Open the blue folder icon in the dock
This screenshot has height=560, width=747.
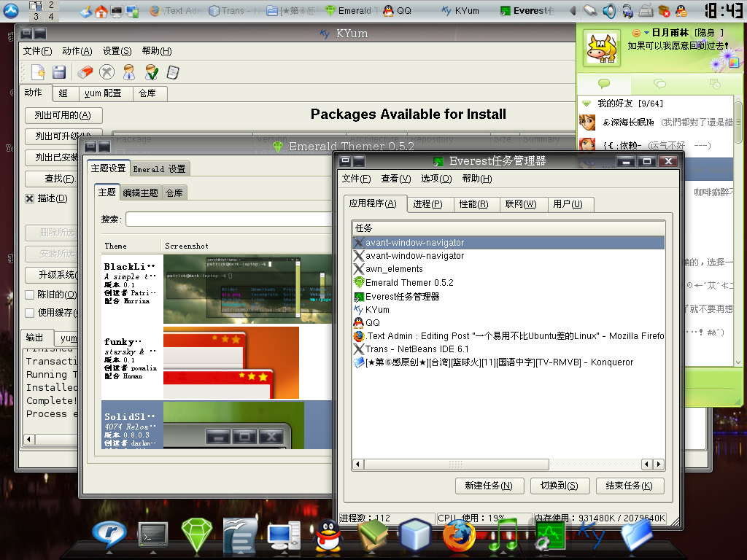(x=637, y=535)
